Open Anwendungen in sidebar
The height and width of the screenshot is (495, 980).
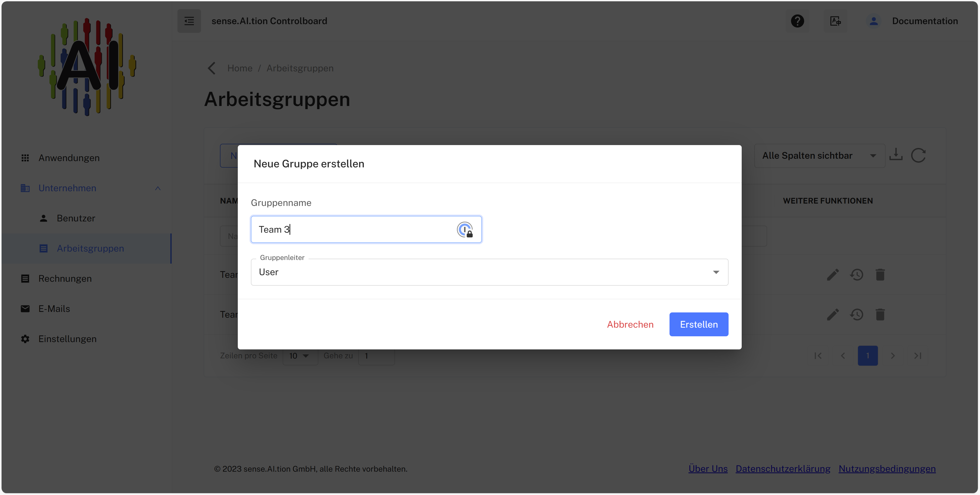pos(86,158)
